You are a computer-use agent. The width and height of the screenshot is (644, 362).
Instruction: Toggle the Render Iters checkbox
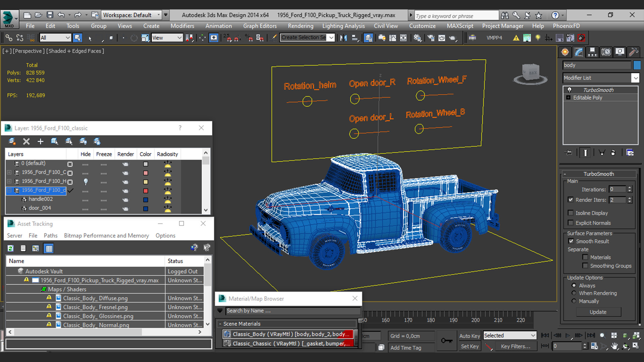571,199
